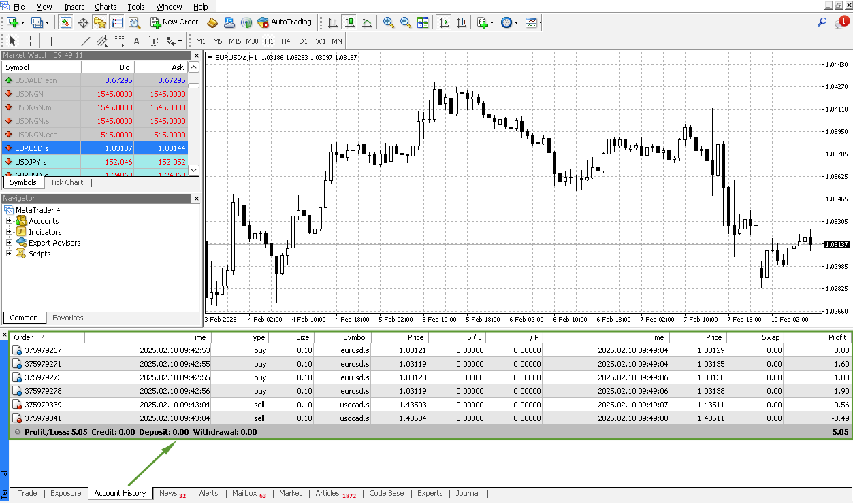853x504 pixels.
Task: Toggle AutoTrading on or off
Action: click(x=285, y=22)
